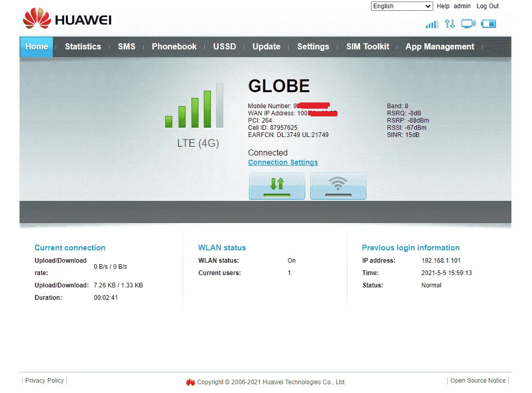Image resolution: width=532 pixels, height=393 pixels.
Task: Click the Current users count 1
Action: coord(289,273)
